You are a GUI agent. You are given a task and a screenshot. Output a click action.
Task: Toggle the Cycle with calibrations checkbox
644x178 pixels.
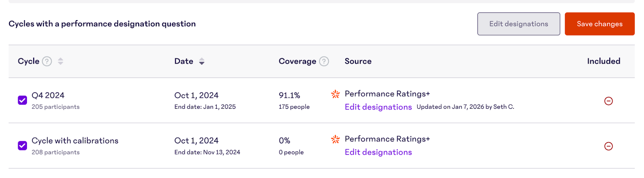tap(23, 145)
